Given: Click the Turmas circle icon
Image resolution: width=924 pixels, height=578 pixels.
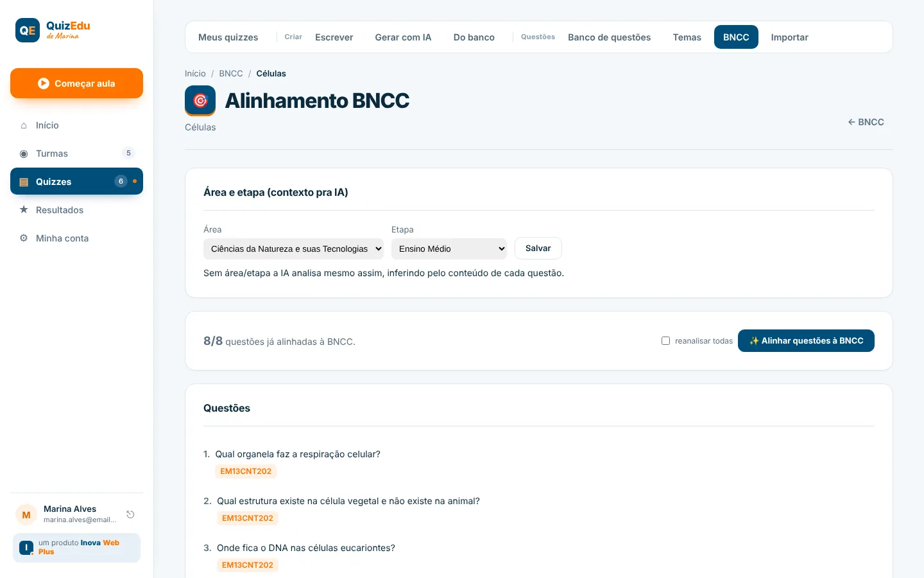Looking at the screenshot, I should point(24,153).
